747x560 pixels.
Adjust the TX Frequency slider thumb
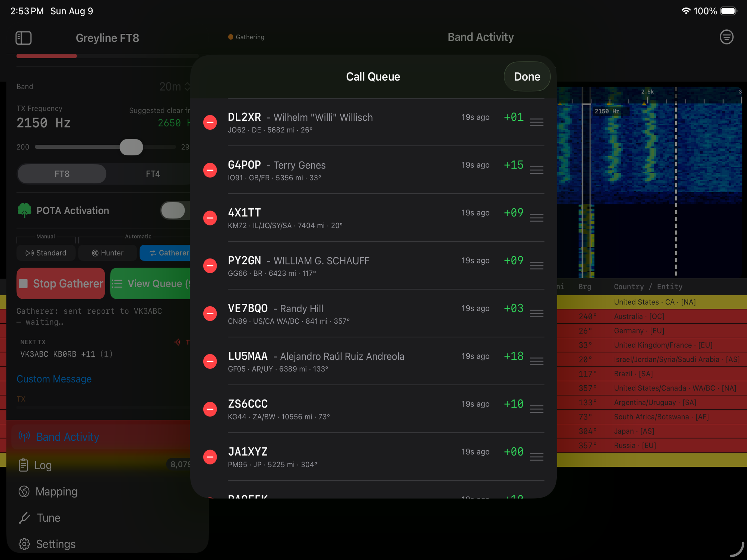click(x=131, y=147)
